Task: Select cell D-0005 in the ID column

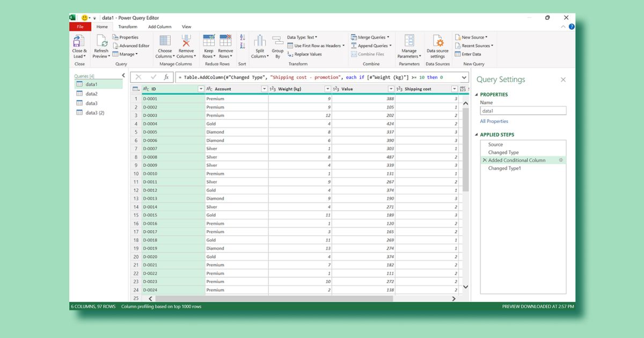Action: click(173, 132)
